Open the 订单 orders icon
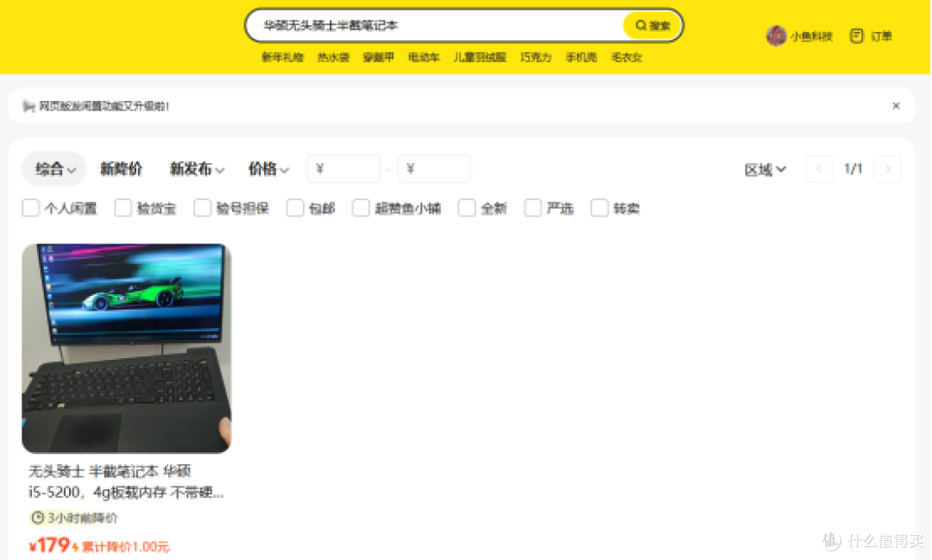Image resolution: width=932 pixels, height=560 pixels. pyautogui.click(x=857, y=36)
